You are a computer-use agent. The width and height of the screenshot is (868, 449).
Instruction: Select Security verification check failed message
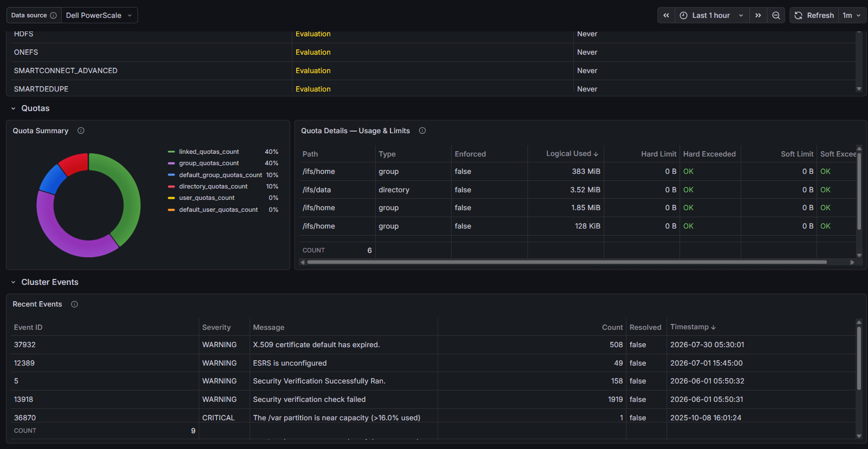343,399
